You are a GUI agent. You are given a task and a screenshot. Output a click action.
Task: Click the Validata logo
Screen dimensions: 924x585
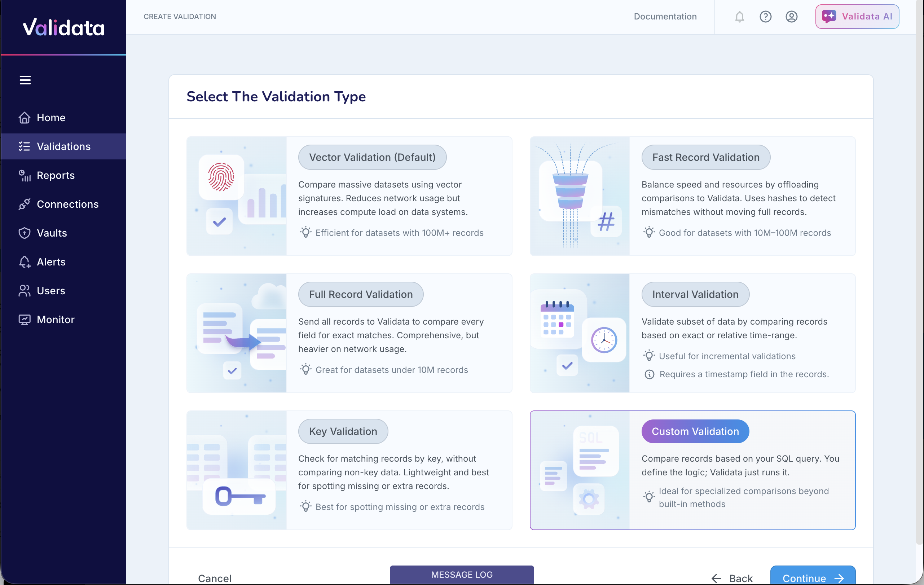click(63, 27)
